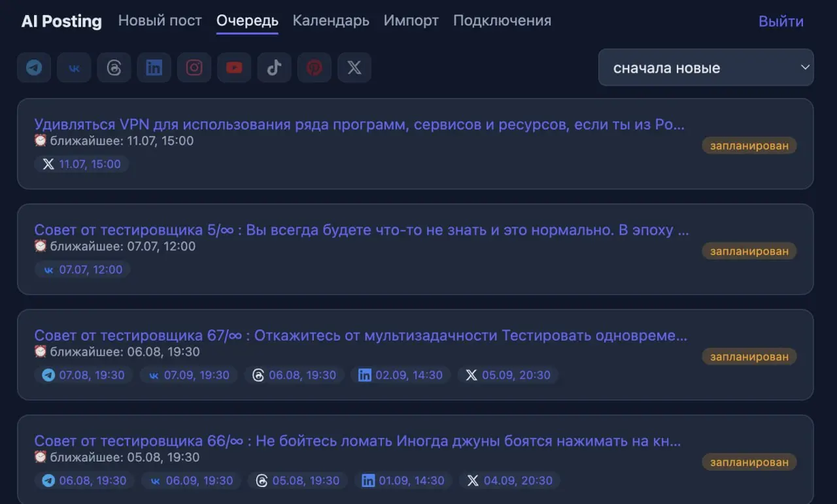This screenshot has height=504, width=837.
Task: Switch to the Очередь tab
Action: point(247,21)
